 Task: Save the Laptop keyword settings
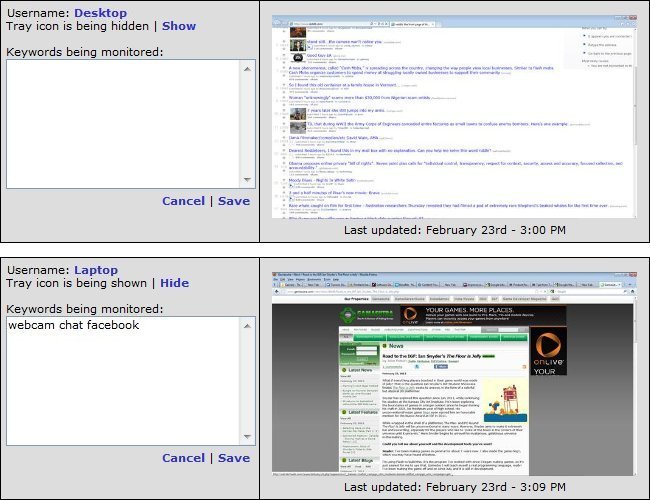(234, 458)
